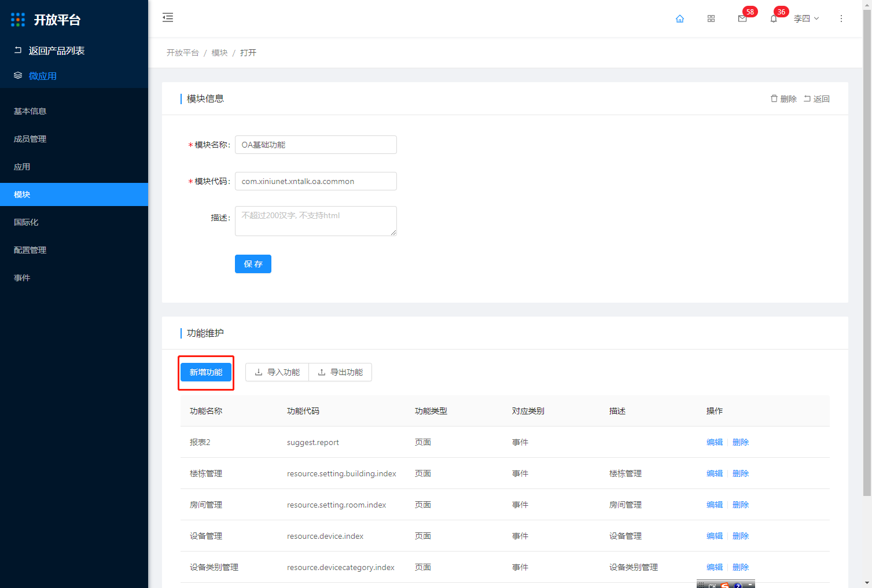Click the scrollbar down arrow

coord(867,583)
